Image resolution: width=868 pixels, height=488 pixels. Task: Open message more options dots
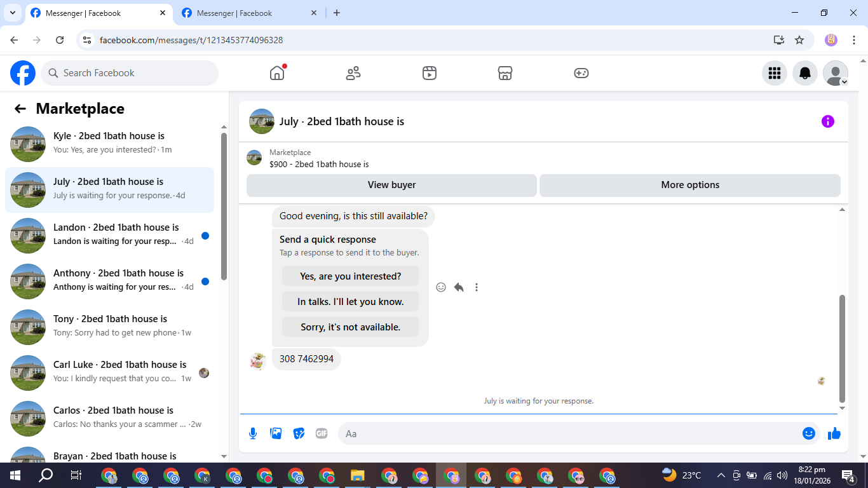click(477, 287)
